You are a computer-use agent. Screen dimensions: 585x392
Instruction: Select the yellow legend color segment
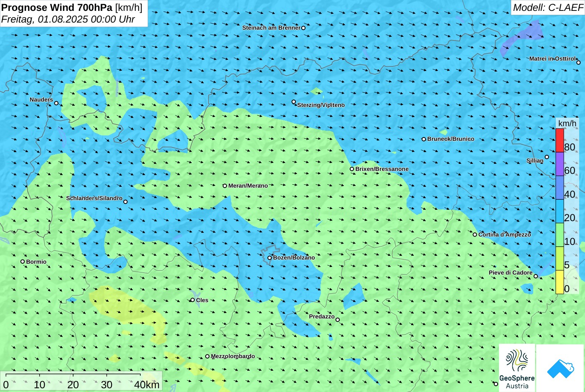560,282
